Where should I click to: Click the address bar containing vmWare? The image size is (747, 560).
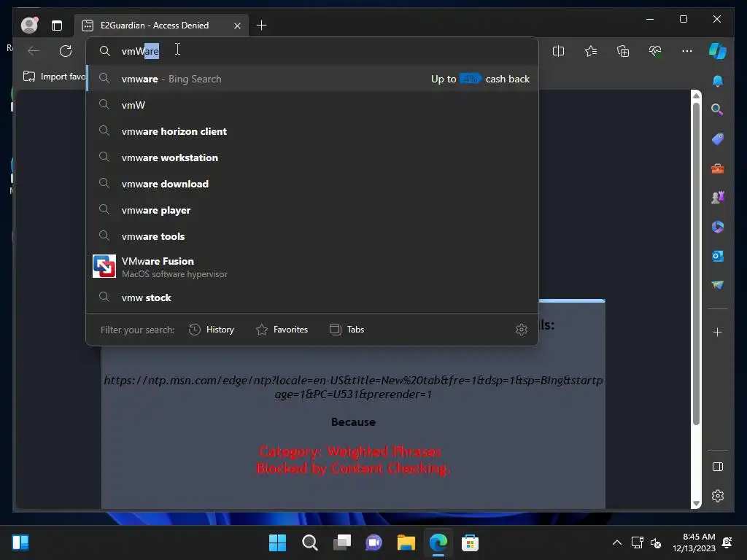(x=312, y=51)
